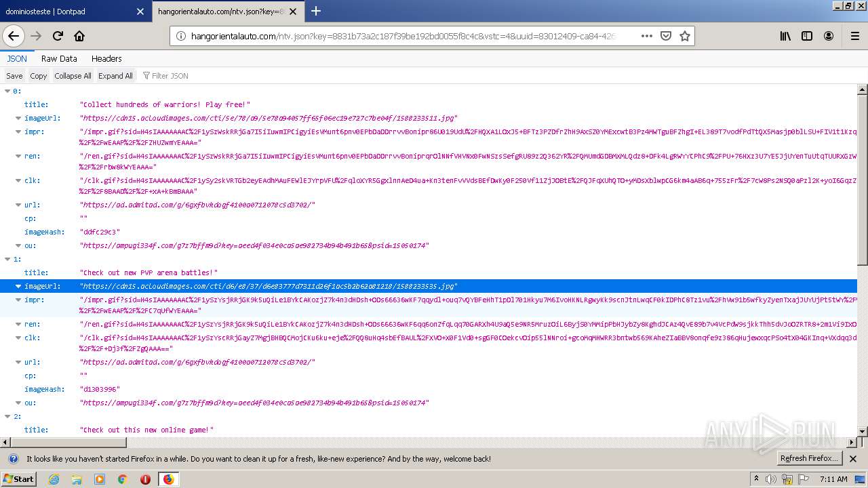Open Opera from taskbar
868x488 pixels.
(x=145, y=479)
